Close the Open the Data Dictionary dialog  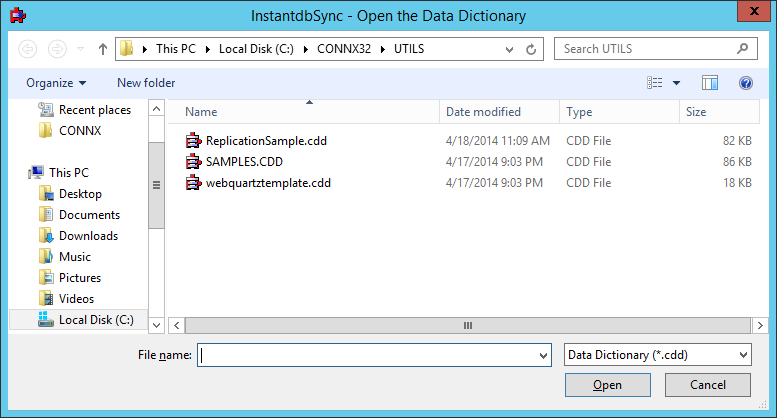pos(754,11)
